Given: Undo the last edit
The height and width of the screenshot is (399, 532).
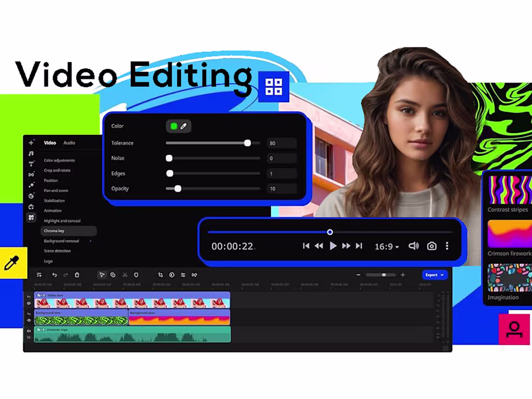Looking at the screenshot, I should pyautogui.click(x=54, y=275).
